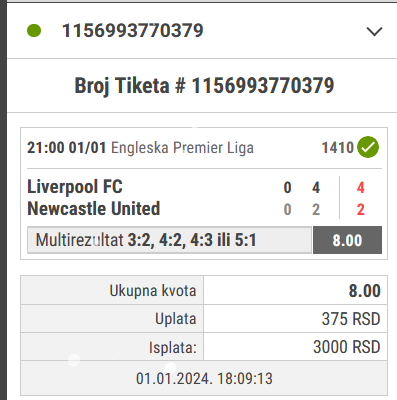Open the Liverpool FC team name
Screen dimensions: 397x400
point(75,187)
